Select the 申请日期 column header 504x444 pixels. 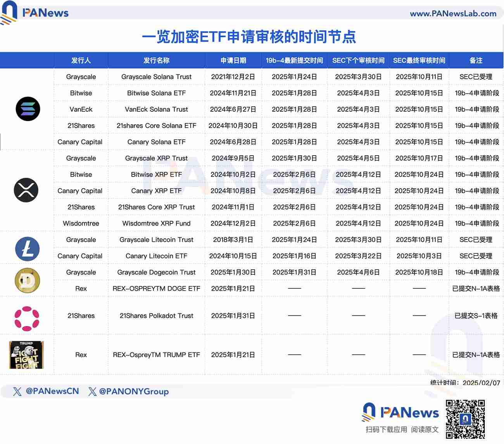[x=233, y=61]
